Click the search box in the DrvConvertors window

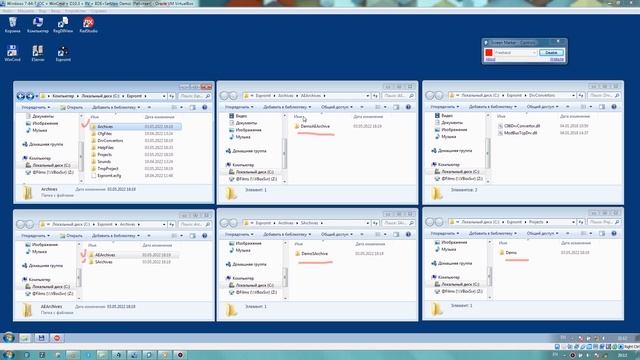tap(604, 95)
